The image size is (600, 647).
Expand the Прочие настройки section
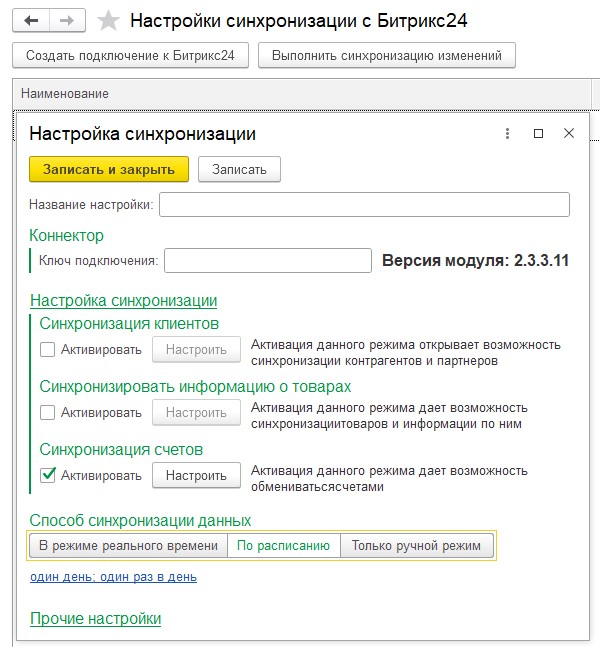coord(95,619)
